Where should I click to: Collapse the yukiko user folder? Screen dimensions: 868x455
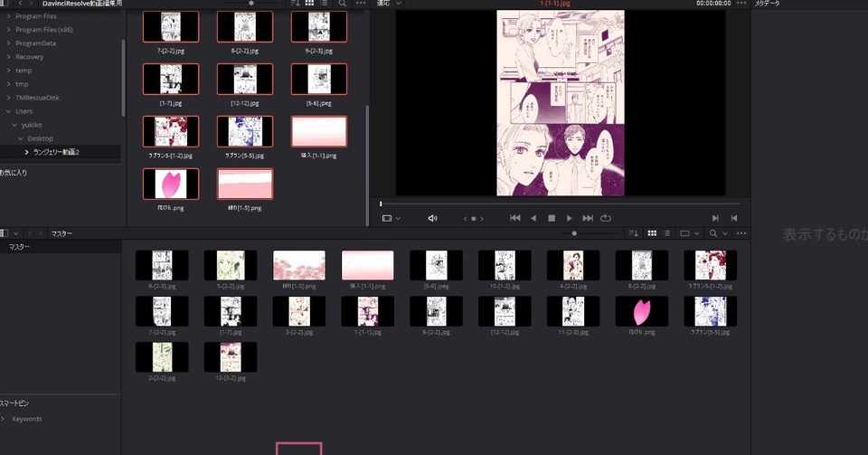pos(14,125)
